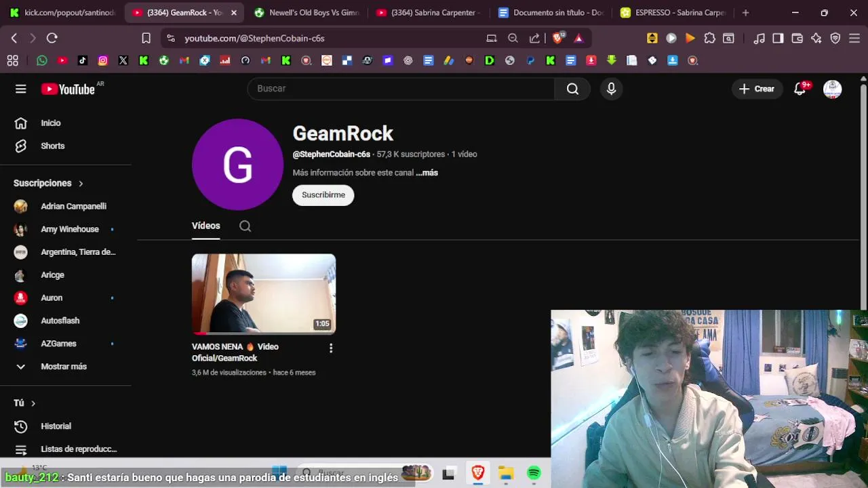Start voice search with microphone icon
Screen dimensions: 868x488
pyautogui.click(x=611, y=89)
